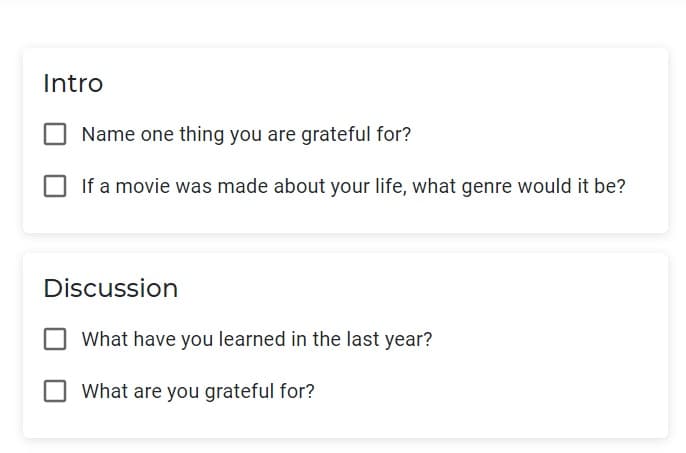Select the 'Name one thing you are grateful for?' text

coord(246,134)
